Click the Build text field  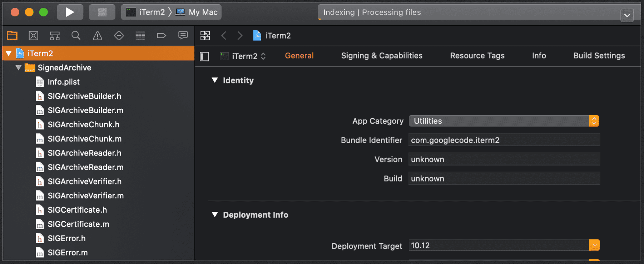(504, 179)
